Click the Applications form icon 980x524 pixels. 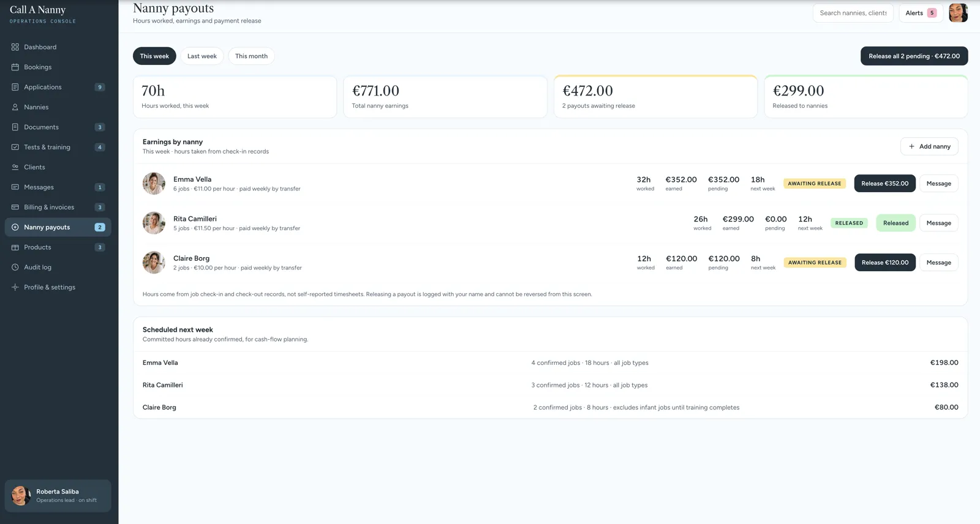(x=15, y=87)
